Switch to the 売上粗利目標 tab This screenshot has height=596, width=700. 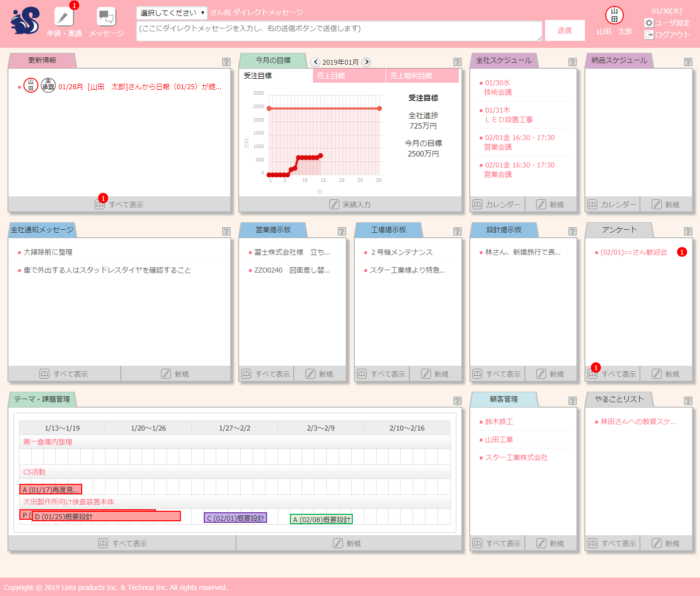coord(422,76)
